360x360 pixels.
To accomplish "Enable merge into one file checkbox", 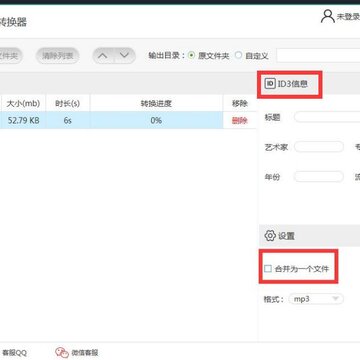I will point(268,269).
